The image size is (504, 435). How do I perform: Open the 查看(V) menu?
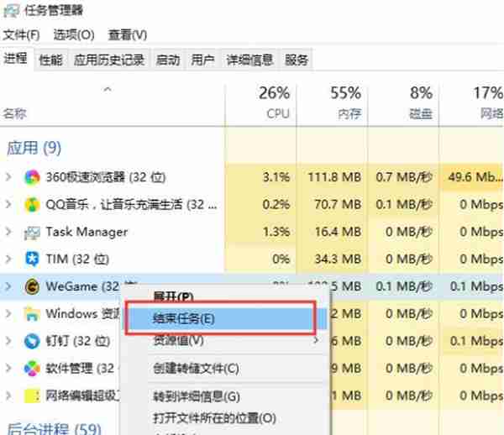pos(128,34)
